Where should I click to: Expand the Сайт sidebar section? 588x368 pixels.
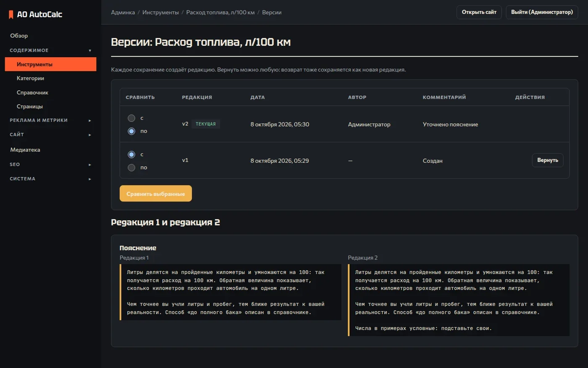pos(50,135)
